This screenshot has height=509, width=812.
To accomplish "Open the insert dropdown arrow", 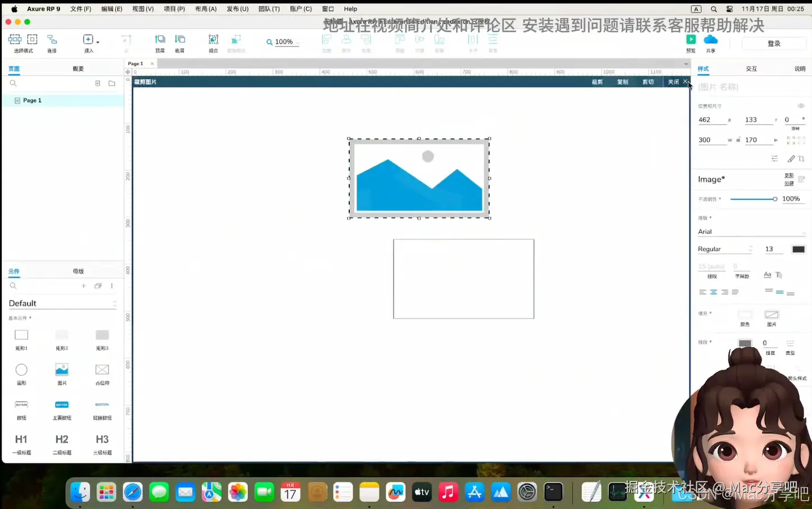I will tap(98, 42).
